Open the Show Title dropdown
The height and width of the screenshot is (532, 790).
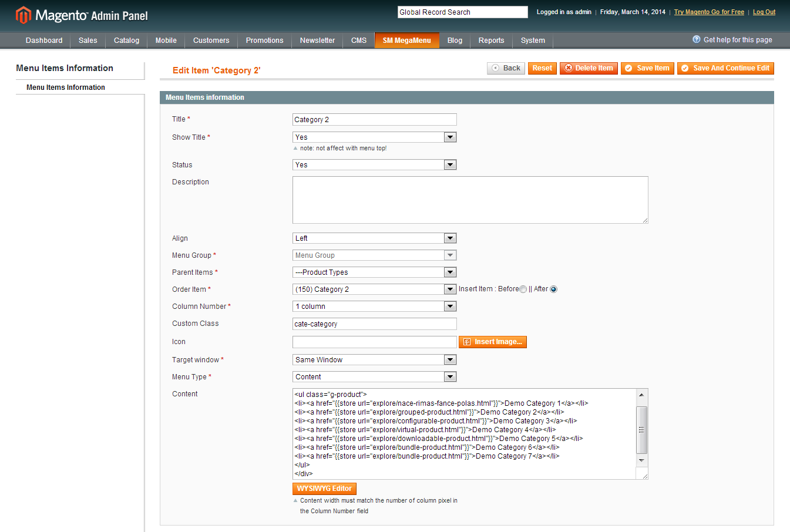pos(375,137)
